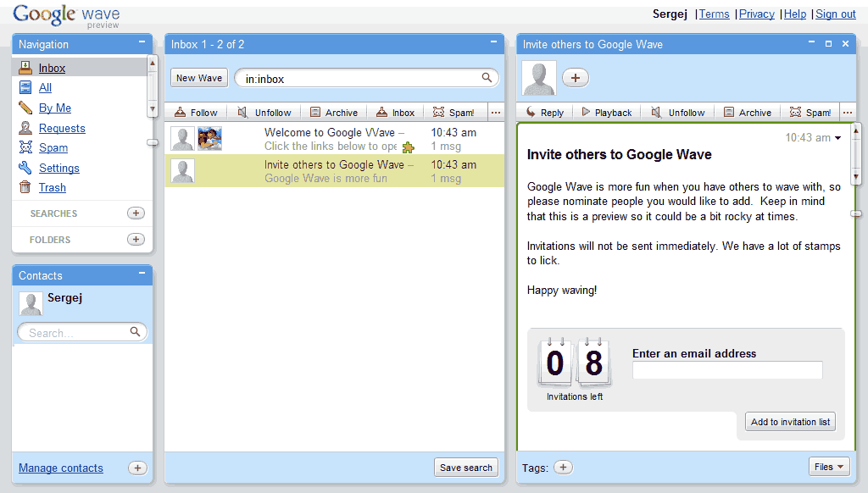This screenshot has width=868, height=493.
Task: Minimize the Contacts panel
Action: [142, 274]
